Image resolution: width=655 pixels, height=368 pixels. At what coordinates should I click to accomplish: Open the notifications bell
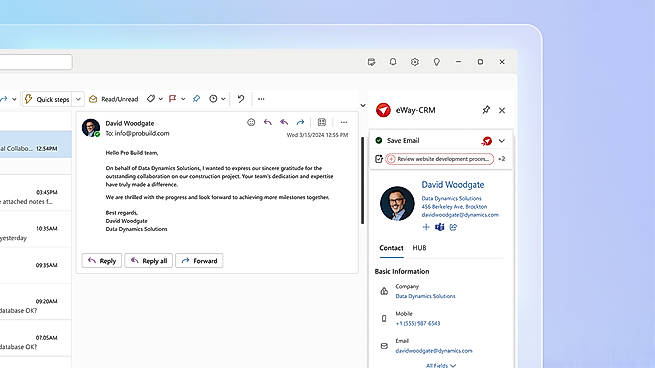click(x=393, y=62)
